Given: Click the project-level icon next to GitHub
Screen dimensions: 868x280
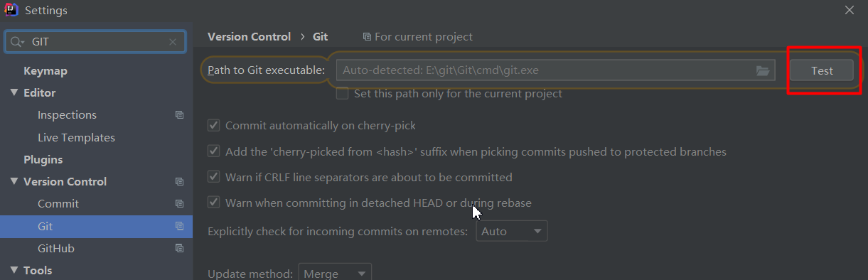Looking at the screenshot, I should (179, 249).
